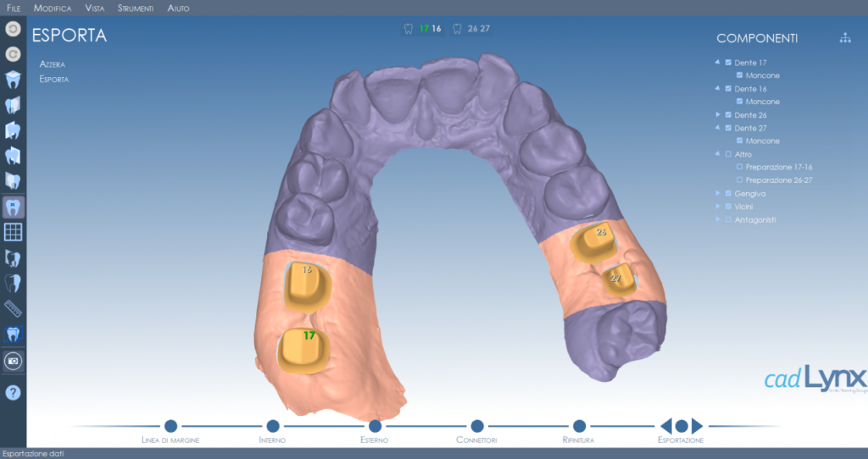Viewport: 868px width, 459px height.
Task: Uncheck Moncone under Dente 16
Action: [739, 102]
